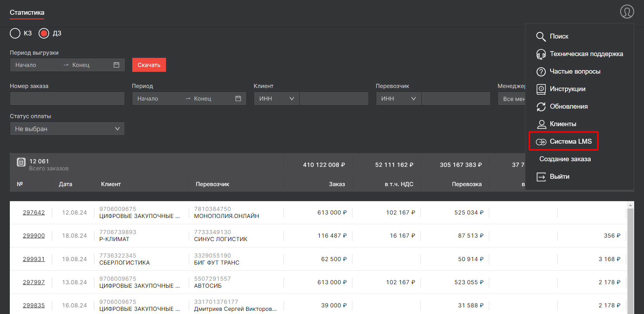Click Начало in the Период filter field

pyautogui.click(x=148, y=98)
